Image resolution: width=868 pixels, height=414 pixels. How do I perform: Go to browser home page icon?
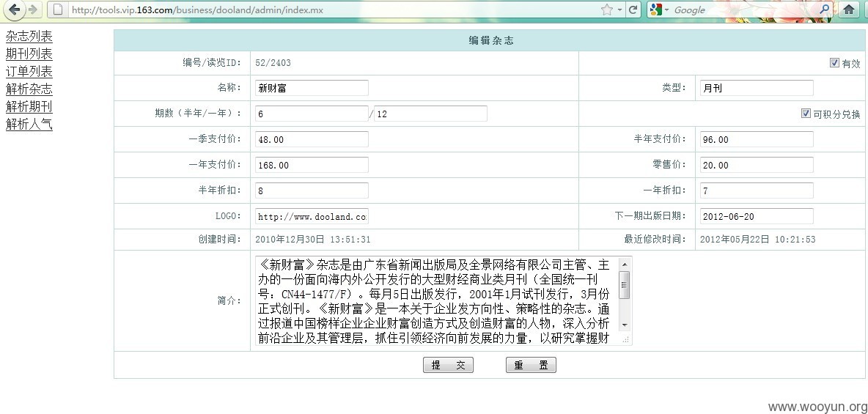(x=849, y=10)
